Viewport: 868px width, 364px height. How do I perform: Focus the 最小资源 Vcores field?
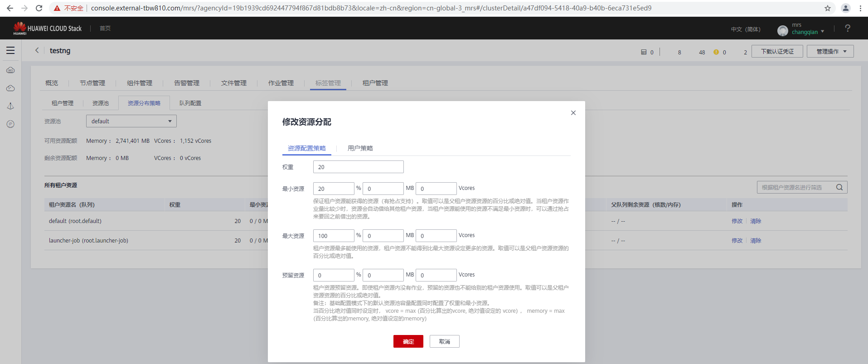436,189
